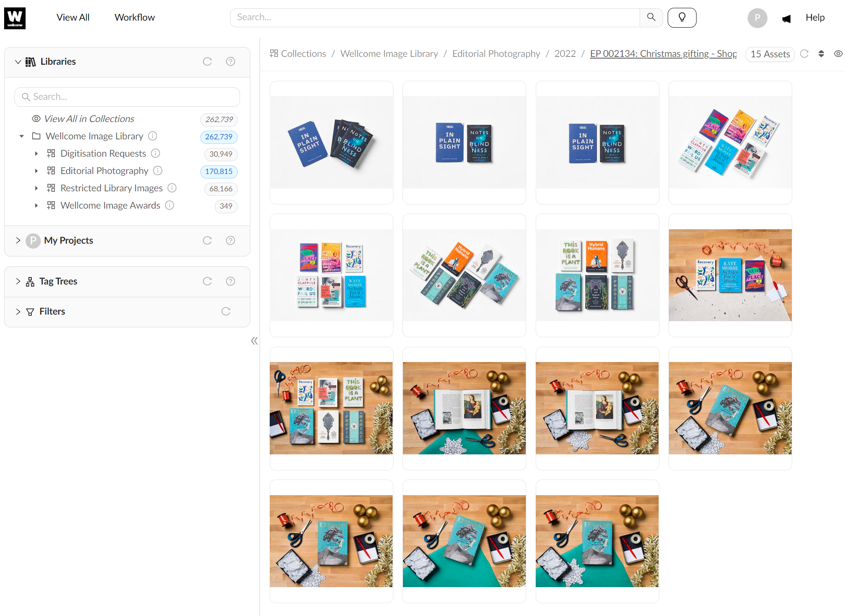Open the Workflow menu
The image size is (845, 616).
click(134, 17)
